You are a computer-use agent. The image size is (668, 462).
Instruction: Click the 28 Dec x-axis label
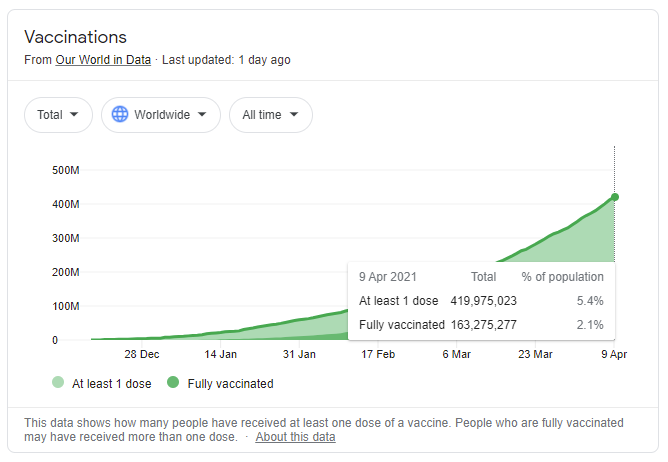(141, 354)
